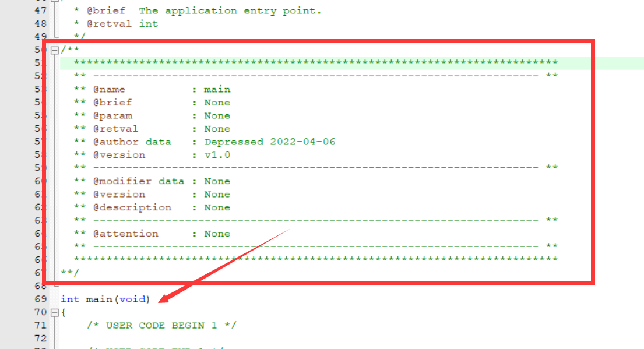The height and width of the screenshot is (349, 644).
Task: Click the '@brief' tag on the None line
Action: tap(112, 103)
